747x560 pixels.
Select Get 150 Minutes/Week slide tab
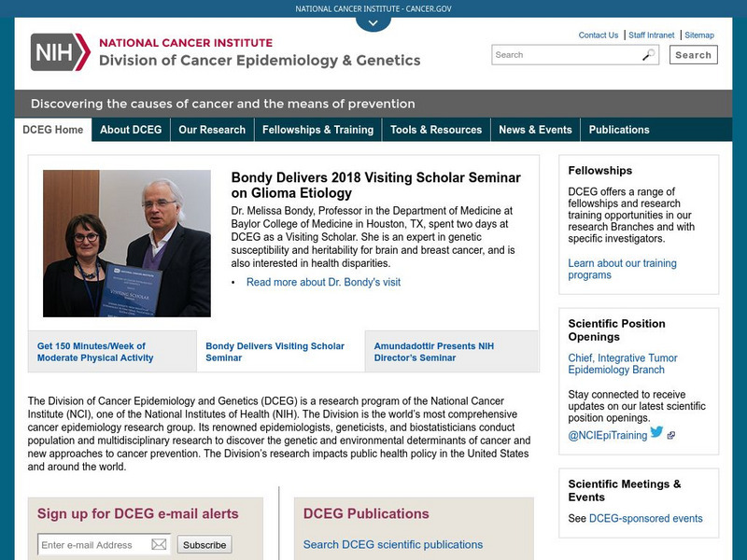pyautogui.click(x=112, y=352)
